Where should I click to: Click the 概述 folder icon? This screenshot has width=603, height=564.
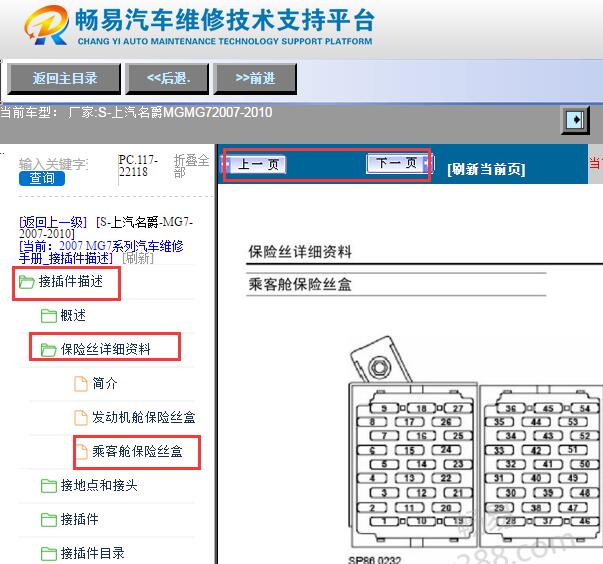[x=49, y=316]
